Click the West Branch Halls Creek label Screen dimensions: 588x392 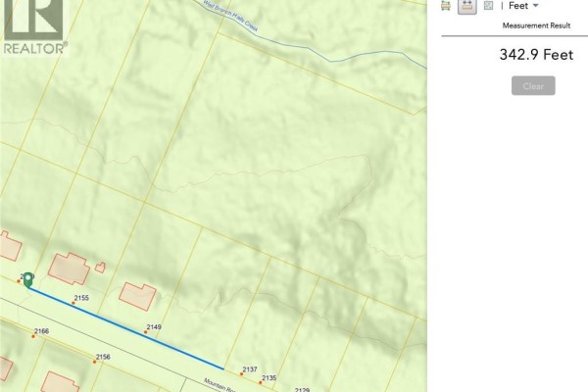(230, 17)
